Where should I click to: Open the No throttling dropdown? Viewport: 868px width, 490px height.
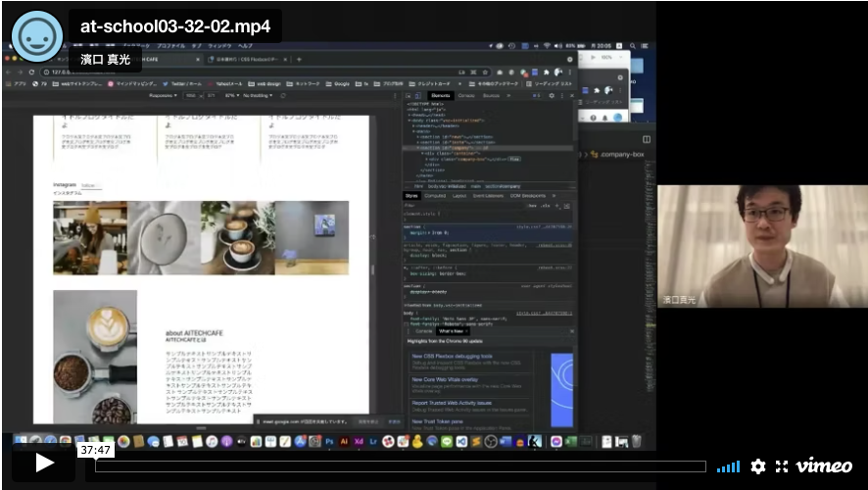[258, 96]
